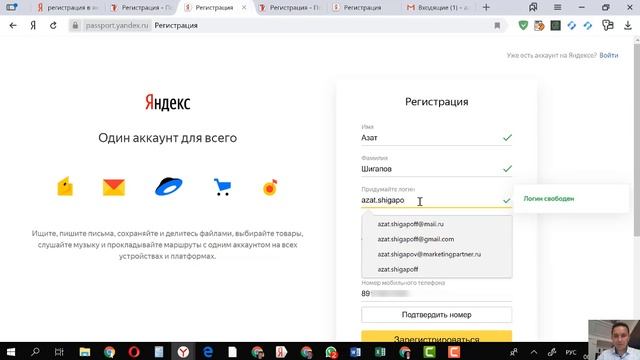
Task: Close the active Регистрация tab
Action: coord(244,7)
